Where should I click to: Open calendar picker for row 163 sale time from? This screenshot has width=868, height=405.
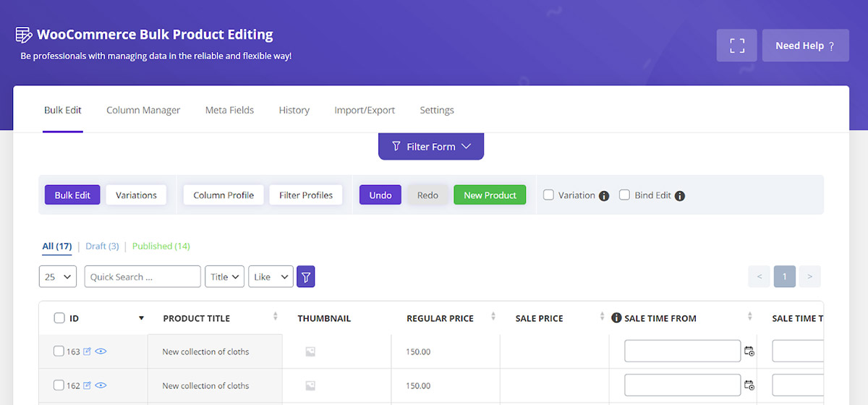pyautogui.click(x=749, y=351)
